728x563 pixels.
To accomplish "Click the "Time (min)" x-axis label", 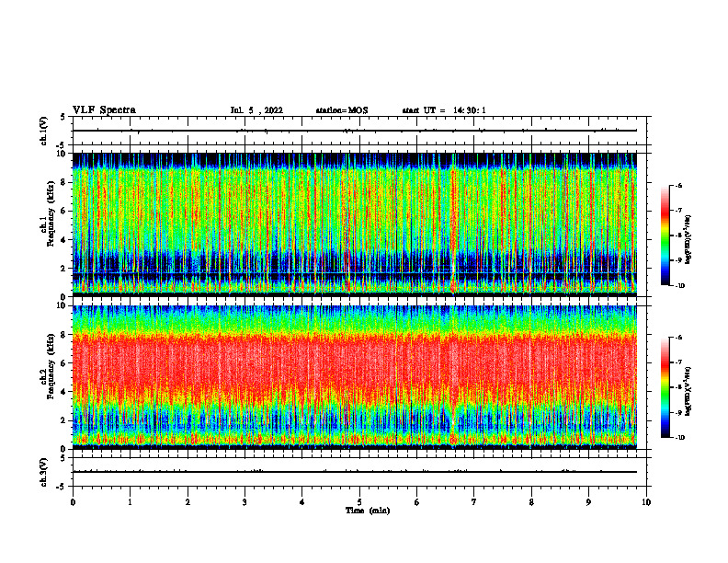I will pos(368,511).
